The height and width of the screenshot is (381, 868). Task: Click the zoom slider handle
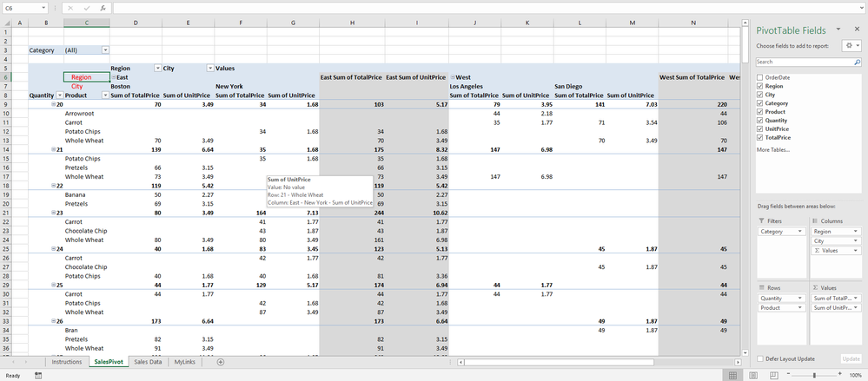click(x=814, y=376)
